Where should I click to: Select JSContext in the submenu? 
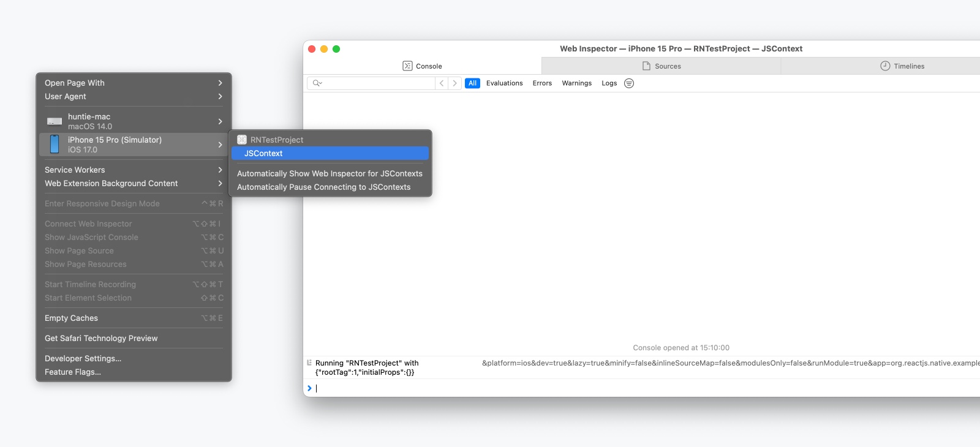tap(263, 154)
